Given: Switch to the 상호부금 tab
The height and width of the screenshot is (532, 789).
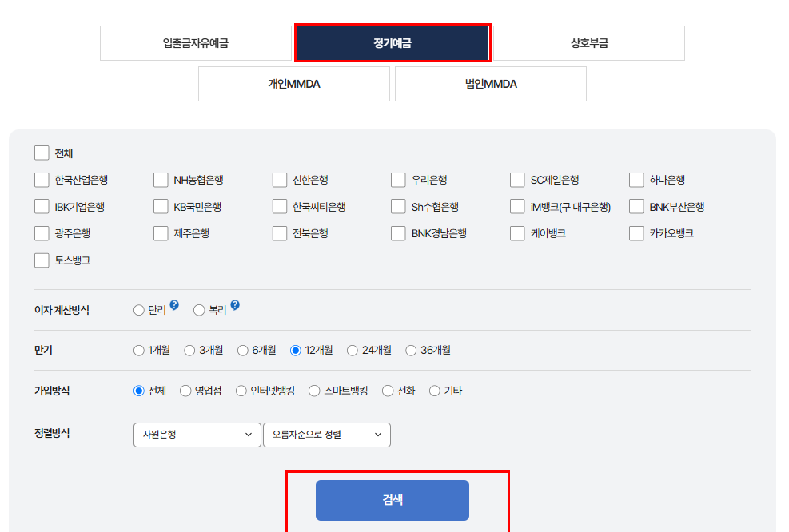Looking at the screenshot, I should point(588,43).
